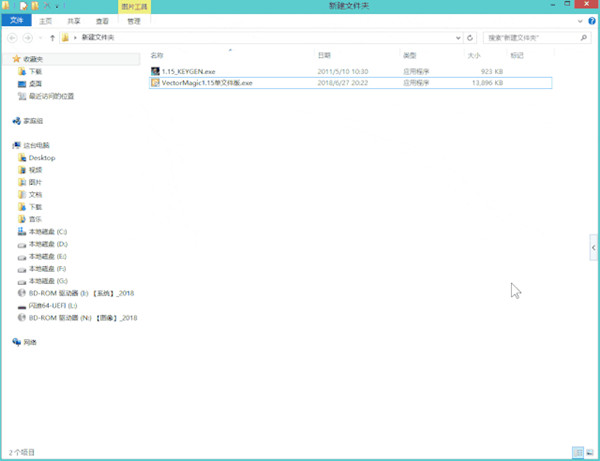Open 网络 in the navigation pane
Screen dimensions: 600x461
[x=30, y=342]
